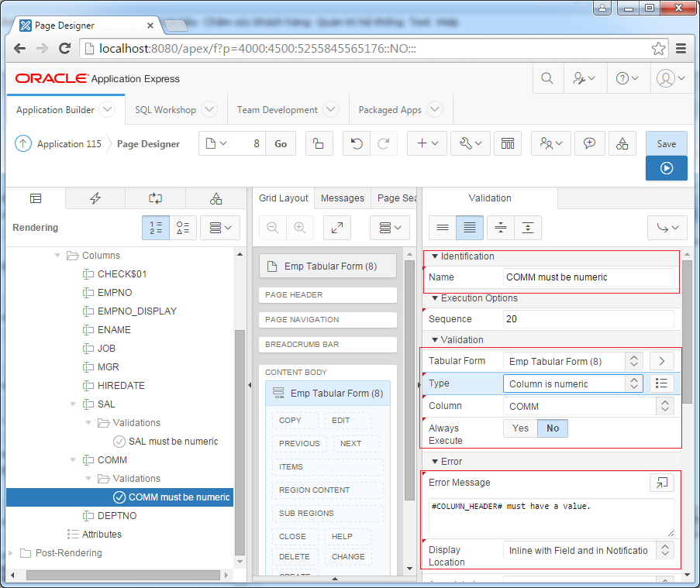Click Expand All property groups icon
The image size is (700, 588).
point(528,228)
